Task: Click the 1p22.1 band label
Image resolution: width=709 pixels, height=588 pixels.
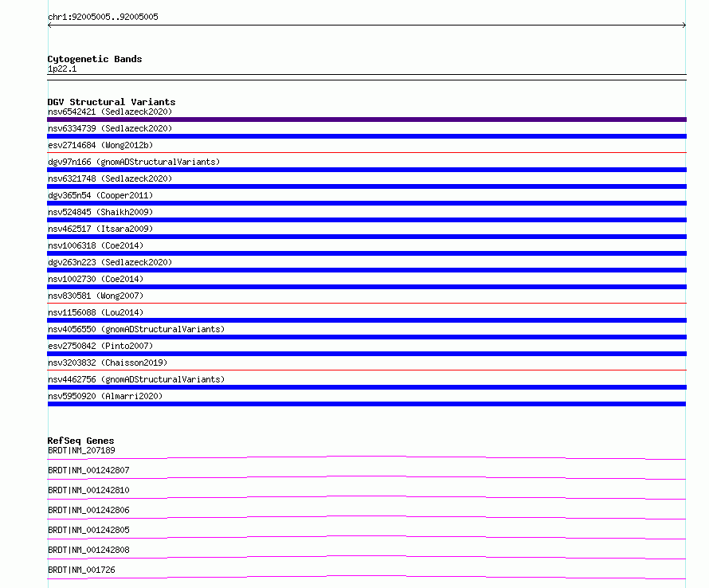Action: (62, 69)
